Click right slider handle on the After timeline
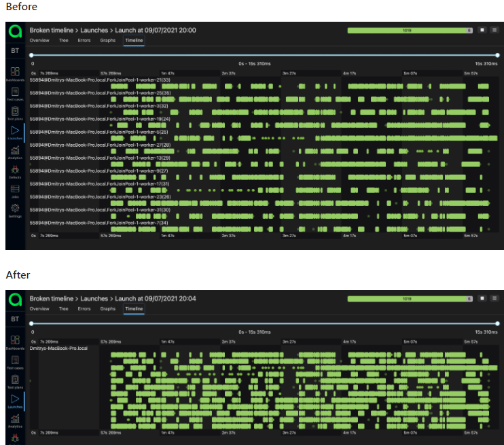The height and width of the screenshot is (445, 504). [497, 323]
